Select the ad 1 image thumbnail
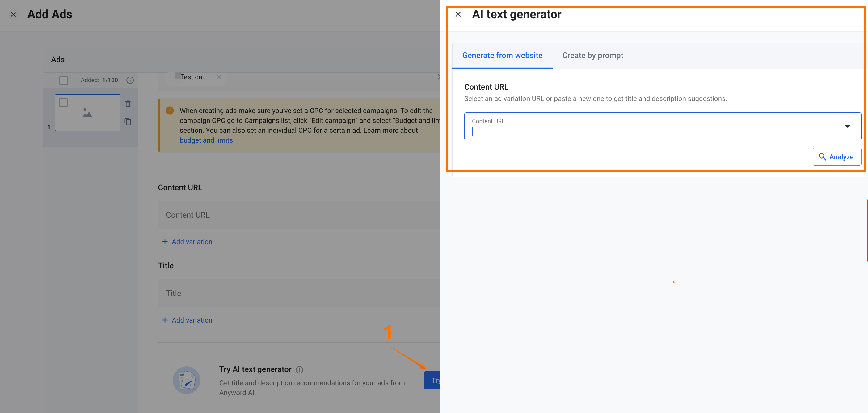 [88, 113]
